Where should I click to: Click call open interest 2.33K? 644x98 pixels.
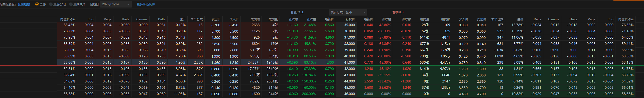tap(198, 62)
